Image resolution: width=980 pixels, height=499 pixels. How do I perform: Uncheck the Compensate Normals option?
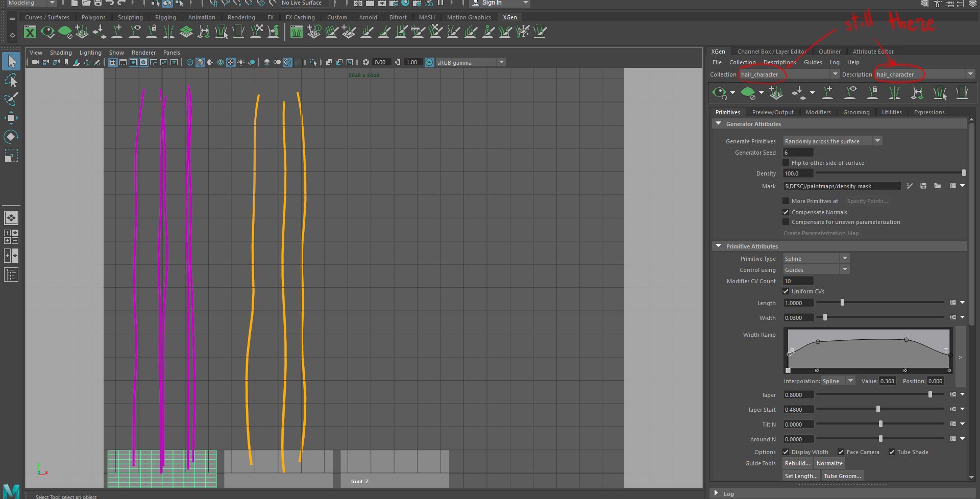pos(786,212)
